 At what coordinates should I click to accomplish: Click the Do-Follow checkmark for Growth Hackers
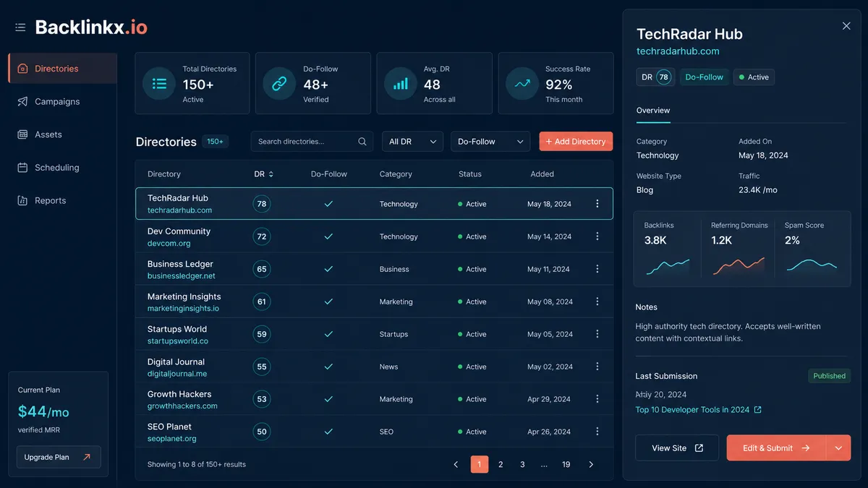click(x=328, y=399)
